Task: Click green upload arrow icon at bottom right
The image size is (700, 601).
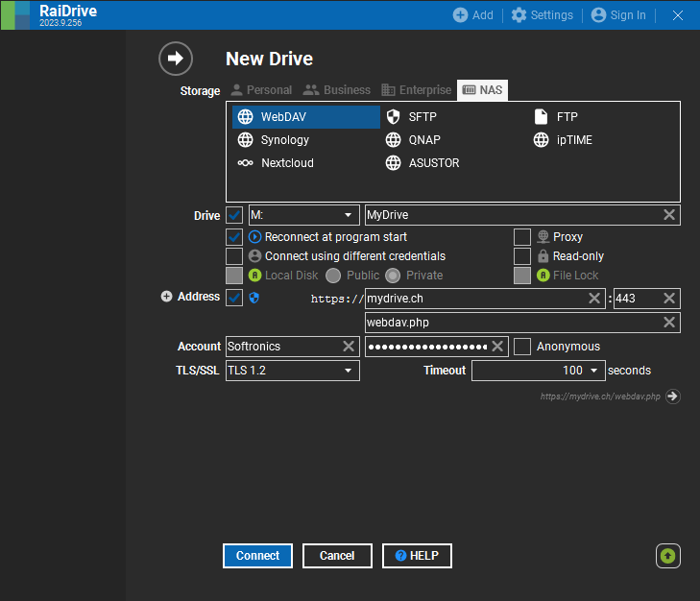Action: [x=668, y=556]
